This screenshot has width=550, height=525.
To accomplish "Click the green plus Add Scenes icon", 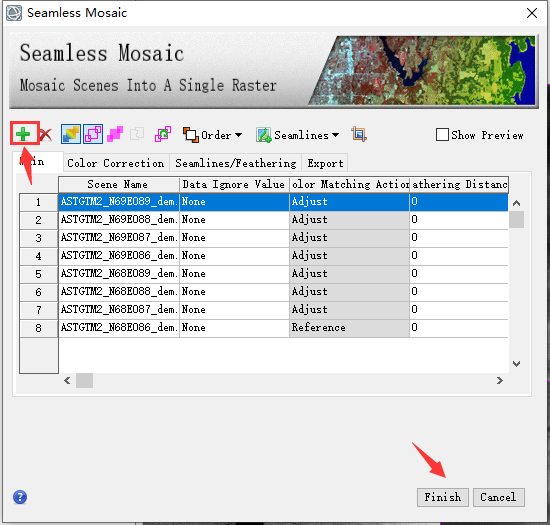I will point(23,134).
